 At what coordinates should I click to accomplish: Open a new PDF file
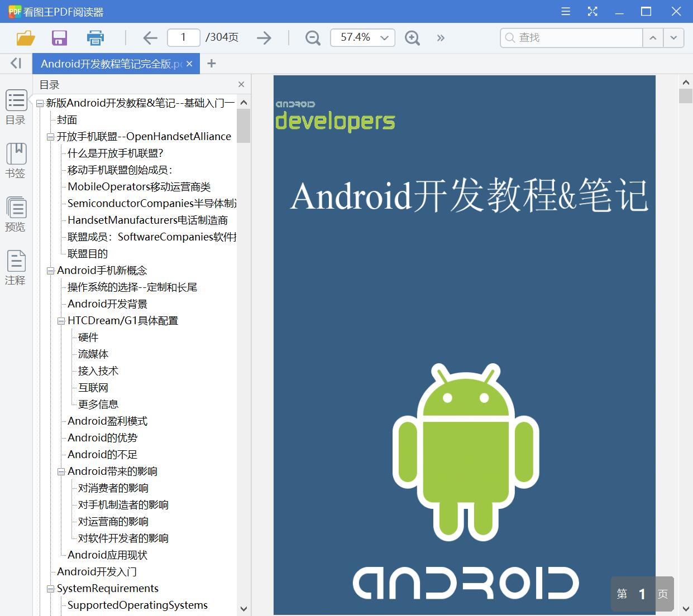tap(26, 38)
